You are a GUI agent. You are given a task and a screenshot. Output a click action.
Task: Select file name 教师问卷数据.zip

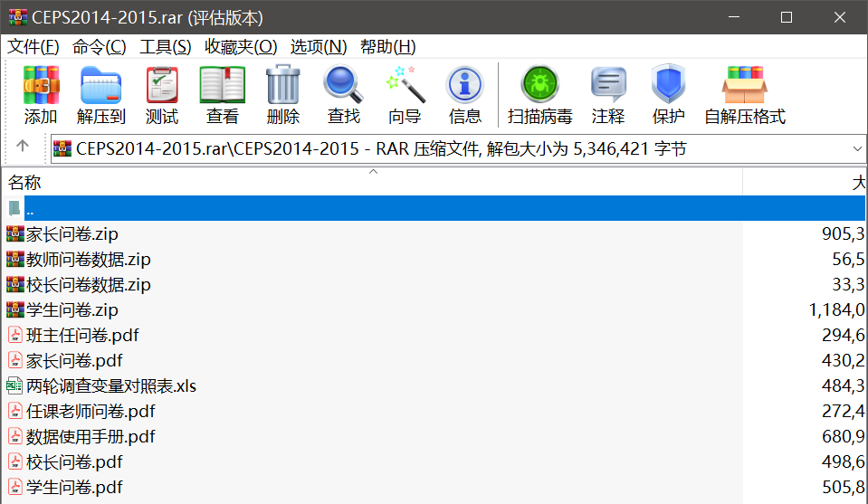88,259
